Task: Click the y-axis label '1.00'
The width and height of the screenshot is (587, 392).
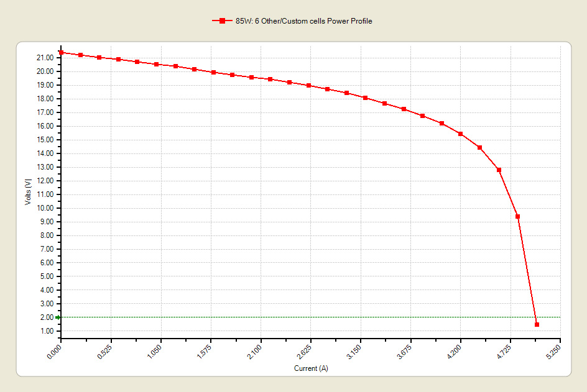Action: (47, 331)
